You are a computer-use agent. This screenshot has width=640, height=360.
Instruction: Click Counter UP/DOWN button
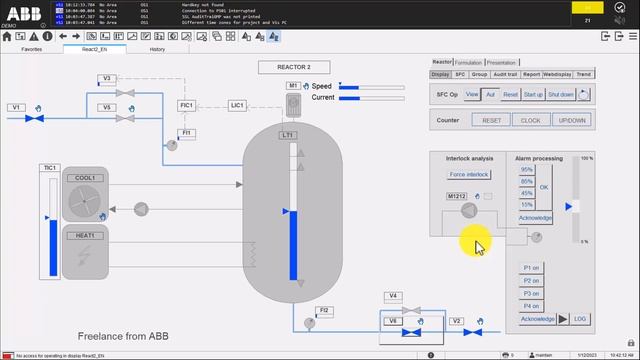tap(572, 120)
